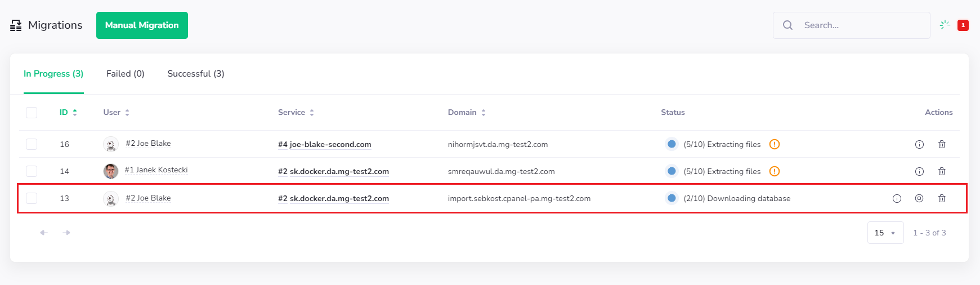This screenshot has width=980, height=285.
Task: Select checkbox for migration 14
Action: (32, 171)
